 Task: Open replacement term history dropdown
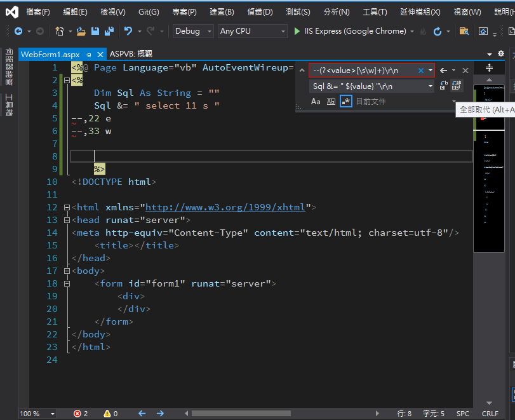tap(431, 86)
